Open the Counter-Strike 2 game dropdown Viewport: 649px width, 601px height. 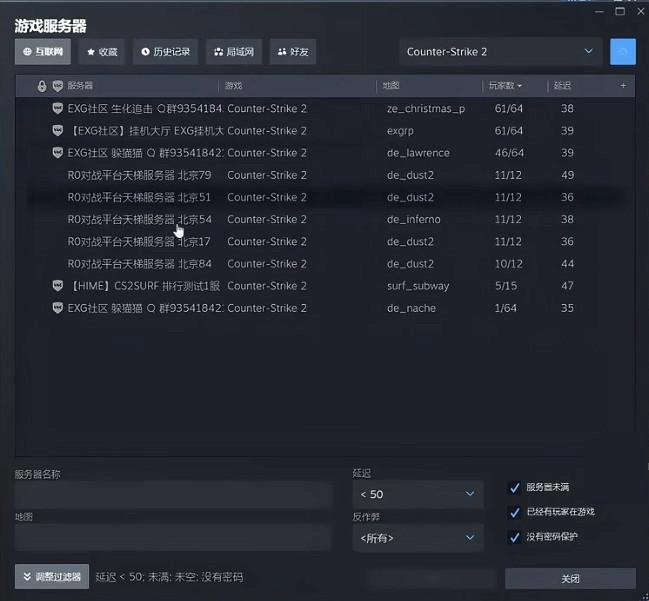(x=499, y=52)
